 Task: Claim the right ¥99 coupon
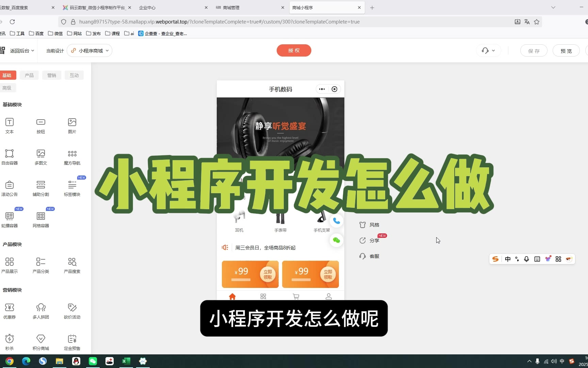(328, 274)
